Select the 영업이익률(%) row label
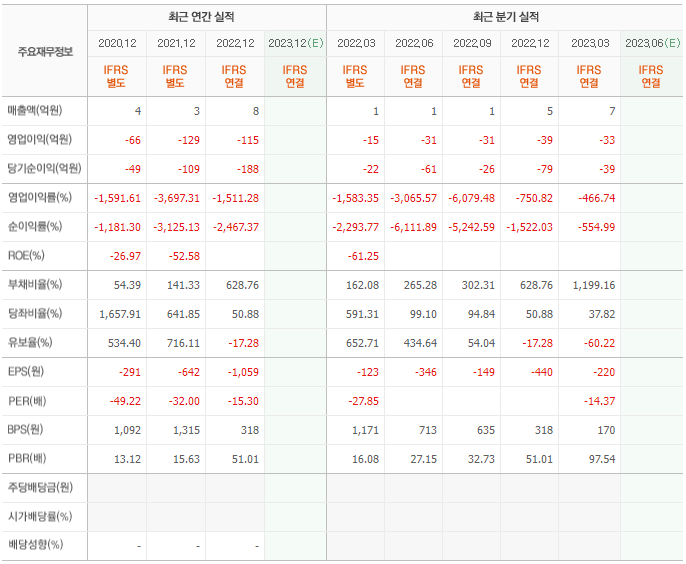The image size is (686, 564). [40, 198]
